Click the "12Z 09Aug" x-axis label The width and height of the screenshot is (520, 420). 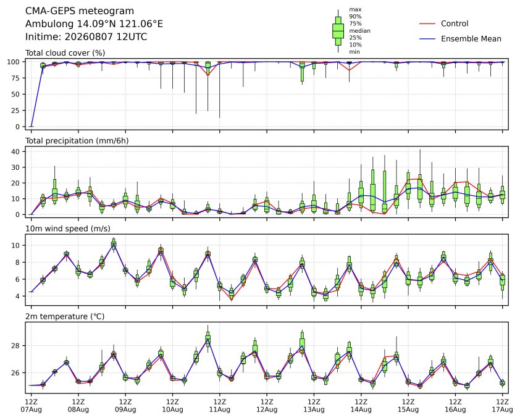(x=125, y=406)
